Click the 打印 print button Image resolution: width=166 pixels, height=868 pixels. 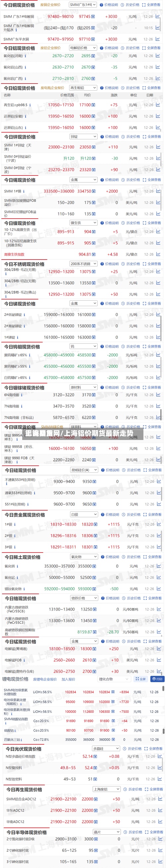tap(157, 679)
